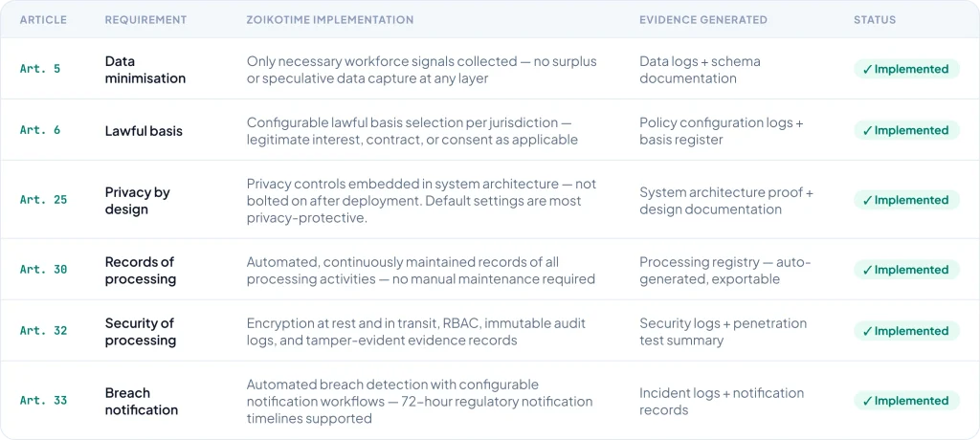Image resolution: width=980 pixels, height=440 pixels.
Task: Click Implemented badge for Breach notification
Action: [905, 401]
